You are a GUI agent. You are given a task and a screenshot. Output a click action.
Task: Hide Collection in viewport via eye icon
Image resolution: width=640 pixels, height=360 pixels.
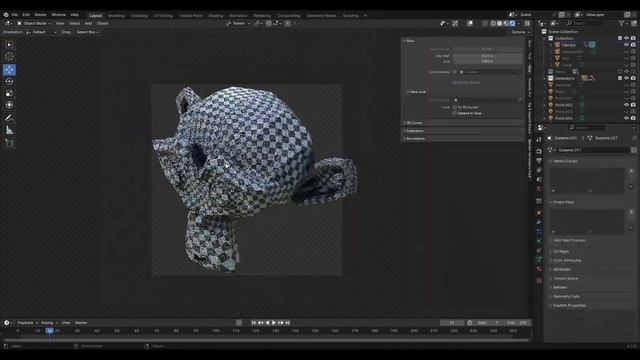click(627, 38)
